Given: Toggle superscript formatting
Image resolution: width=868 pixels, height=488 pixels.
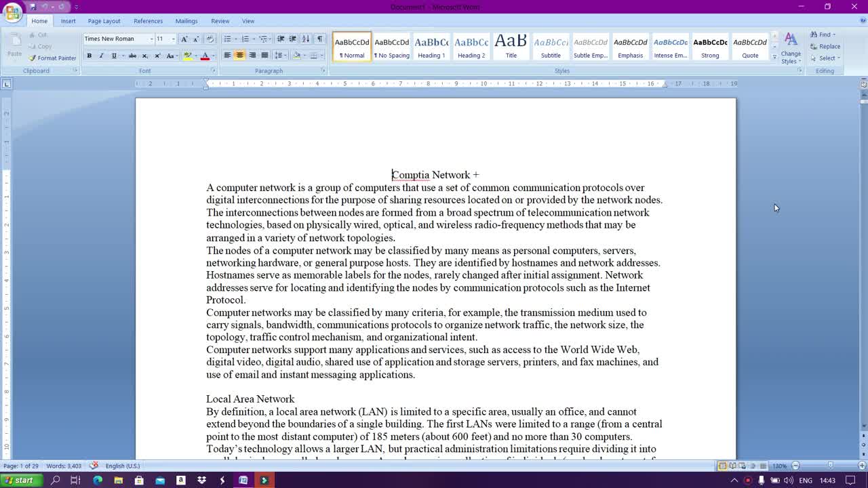Looking at the screenshot, I should (x=157, y=56).
